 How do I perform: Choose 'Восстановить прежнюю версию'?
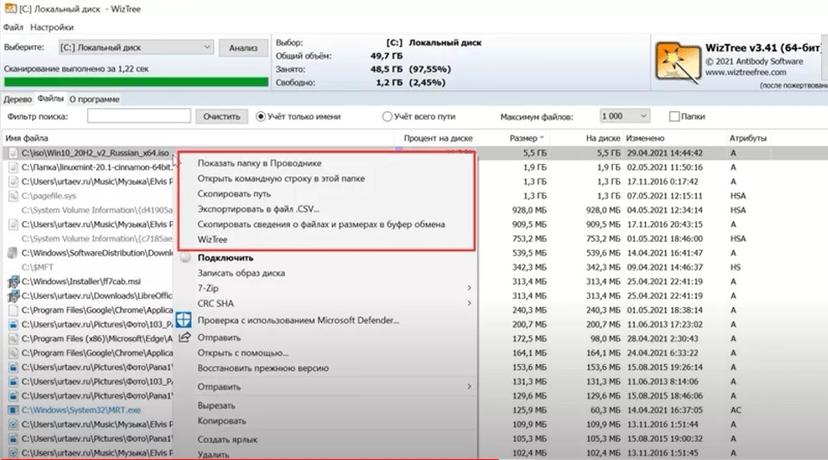coord(263,368)
